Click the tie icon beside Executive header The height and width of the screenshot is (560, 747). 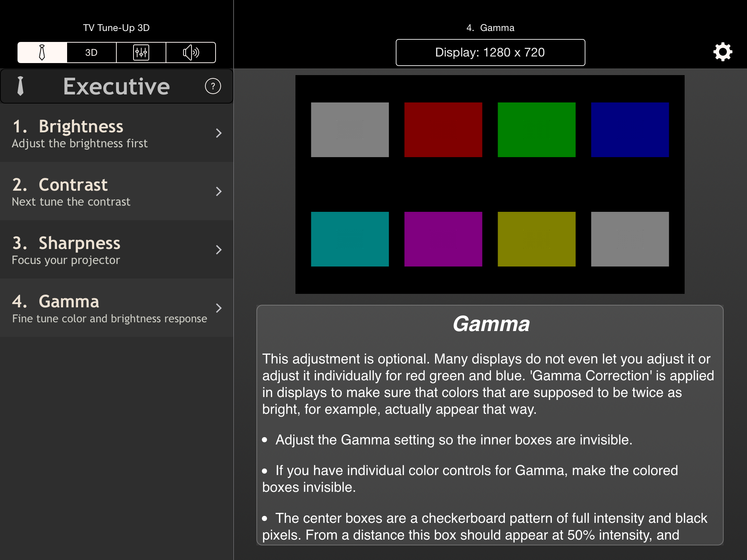[20, 86]
